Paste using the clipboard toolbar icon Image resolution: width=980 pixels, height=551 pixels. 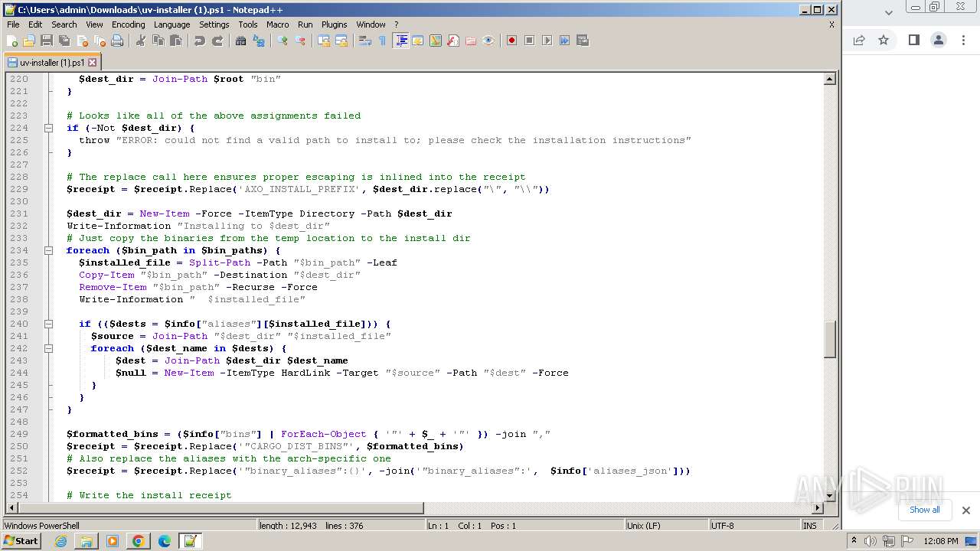pos(176,41)
